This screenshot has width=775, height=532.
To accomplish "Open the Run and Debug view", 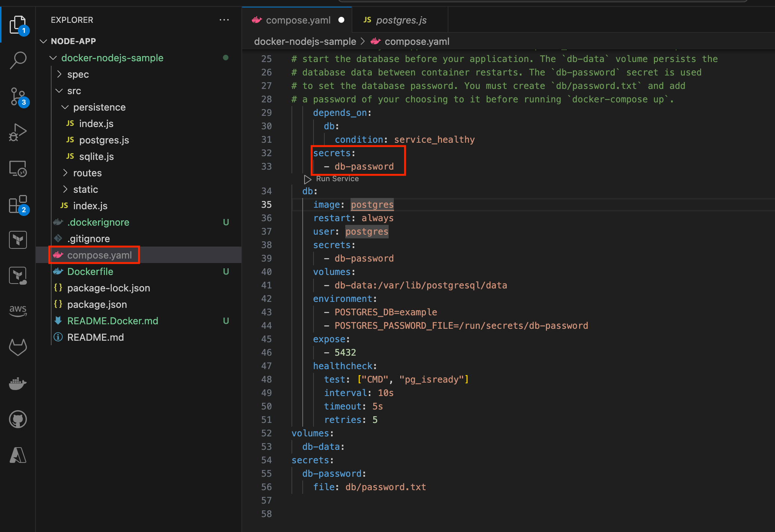I will 18,132.
